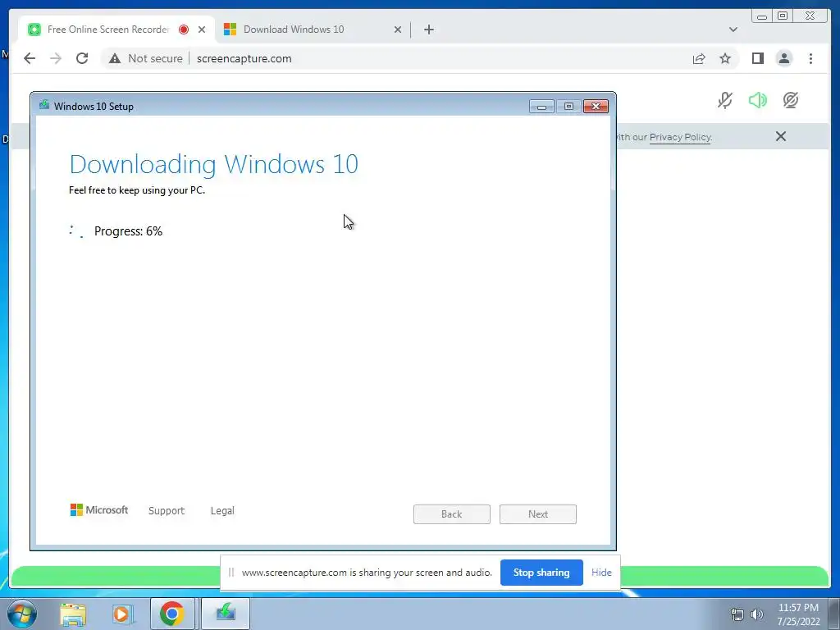Close the Download Windows 10 tab
840x630 pixels.
pos(398,30)
